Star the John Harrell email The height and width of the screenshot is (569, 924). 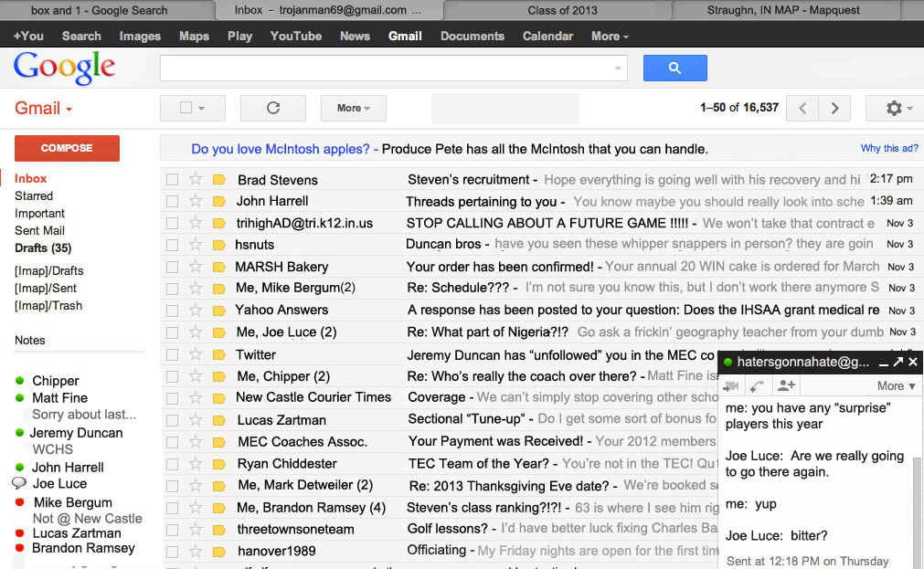click(196, 201)
